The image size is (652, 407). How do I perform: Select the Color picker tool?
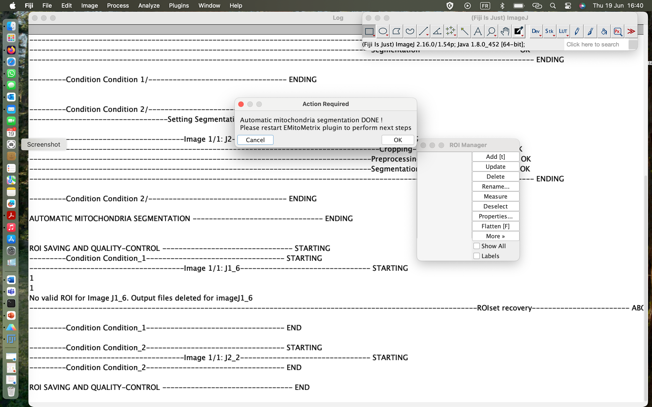[518, 31]
